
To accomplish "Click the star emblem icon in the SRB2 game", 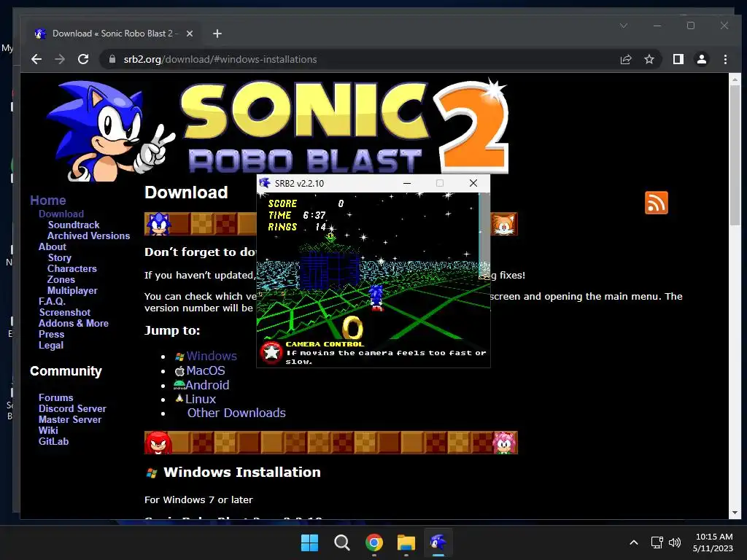I will [x=271, y=353].
